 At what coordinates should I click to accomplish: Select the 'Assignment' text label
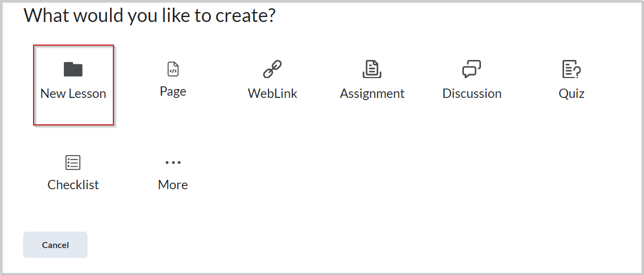click(x=372, y=94)
